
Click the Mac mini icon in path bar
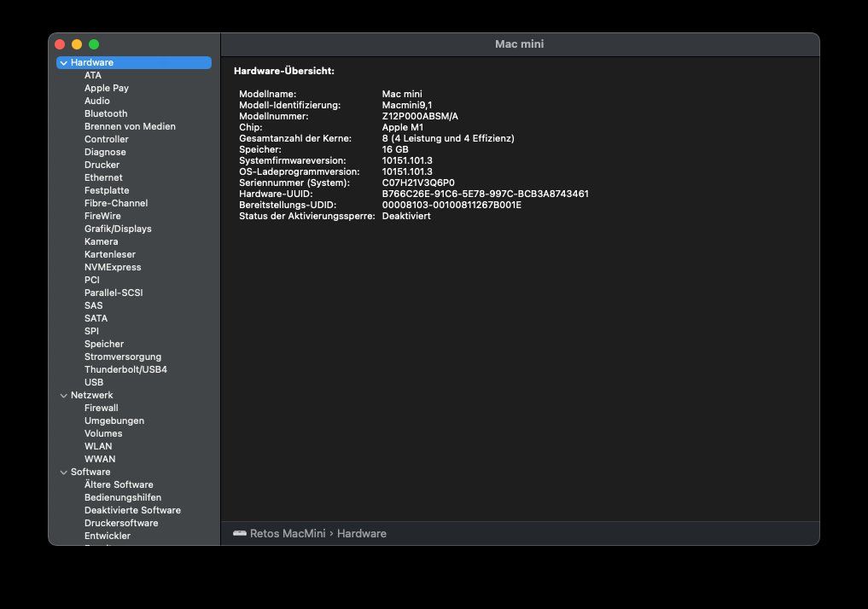click(240, 533)
